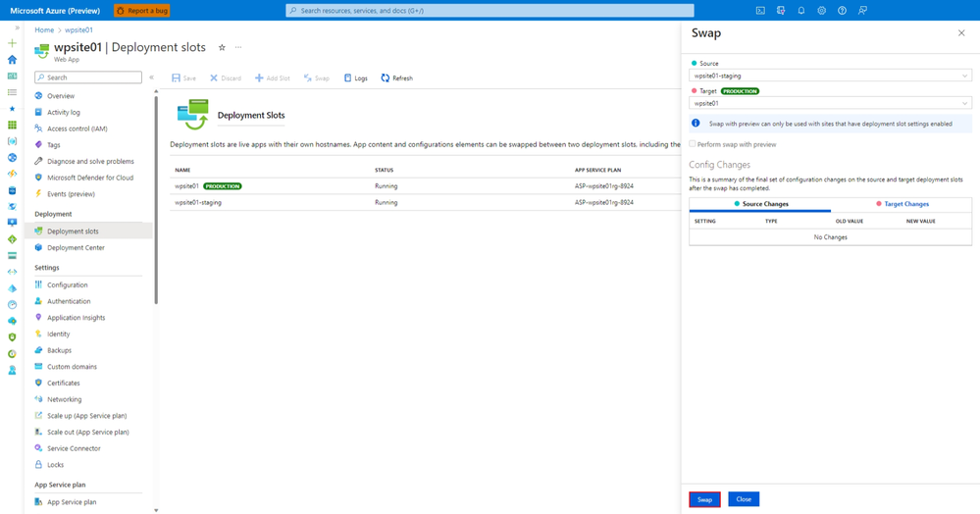Click wpsite01 breadcrumb link
Image resolution: width=980 pixels, height=514 pixels.
(78, 30)
